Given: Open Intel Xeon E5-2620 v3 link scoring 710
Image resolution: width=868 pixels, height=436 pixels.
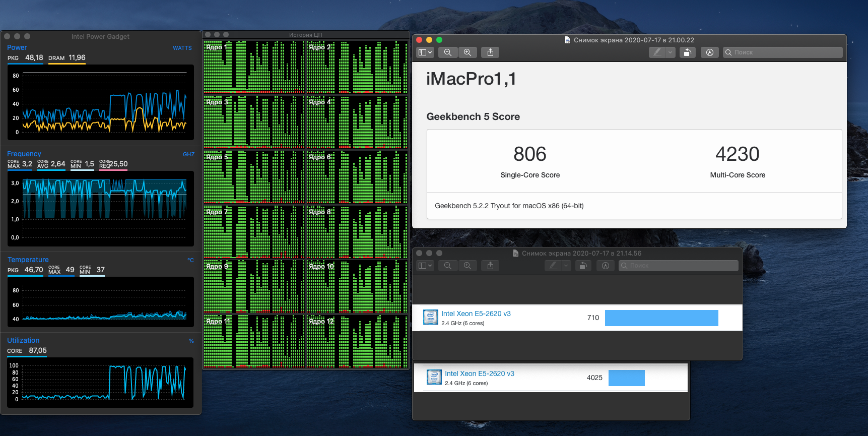Looking at the screenshot, I should tap(476, 314).
